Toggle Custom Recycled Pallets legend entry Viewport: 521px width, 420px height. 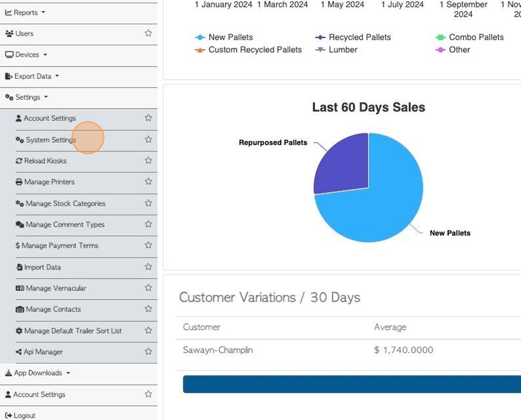248,50
